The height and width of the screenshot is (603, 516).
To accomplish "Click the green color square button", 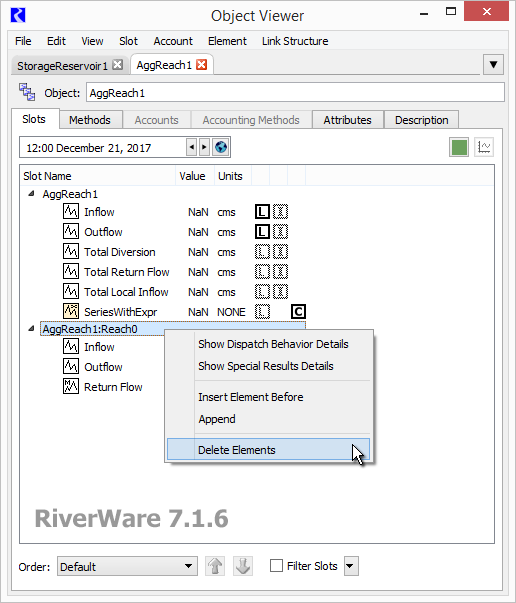I will (x=459, y=147).
